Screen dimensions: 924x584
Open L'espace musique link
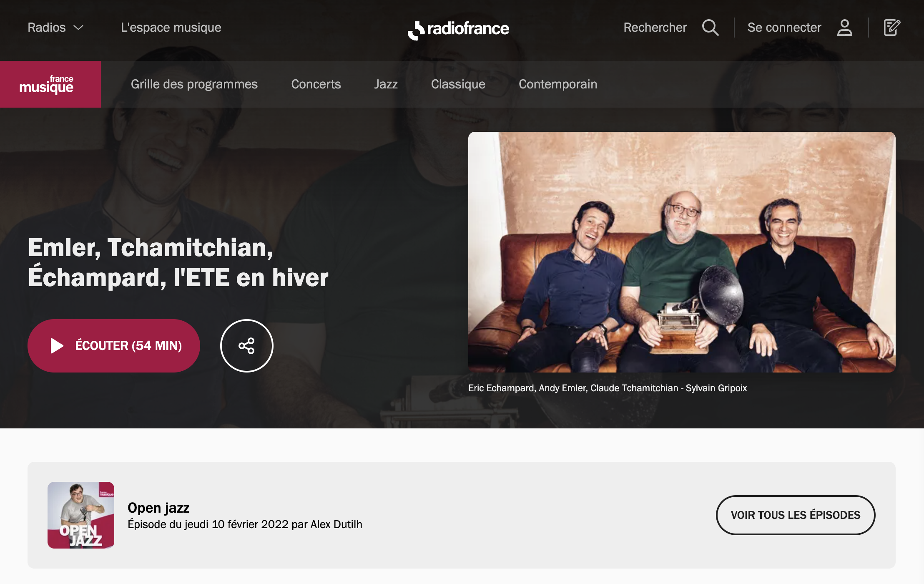pyautogui.click(x=171, y=28)
